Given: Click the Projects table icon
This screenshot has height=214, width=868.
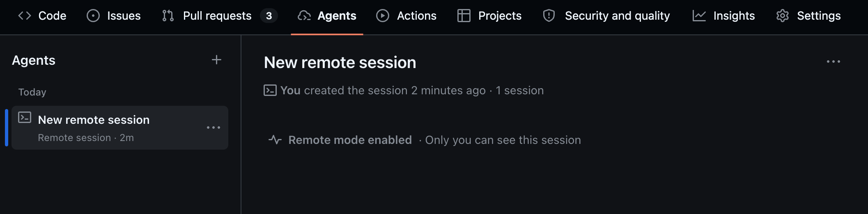Looking at the screenshot, I should (x=464, y=16).
